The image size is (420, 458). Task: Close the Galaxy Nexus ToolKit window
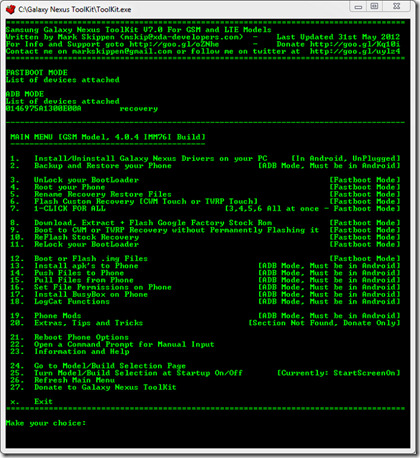[x=397, y=7]
